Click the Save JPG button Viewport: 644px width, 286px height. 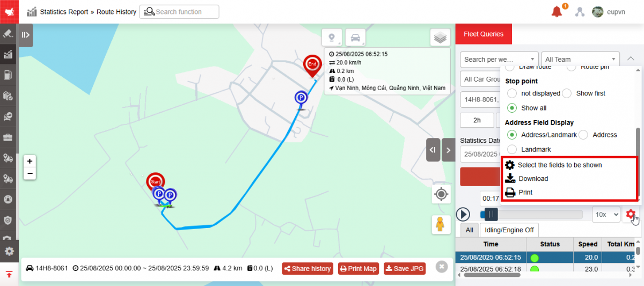click(405, 269)
